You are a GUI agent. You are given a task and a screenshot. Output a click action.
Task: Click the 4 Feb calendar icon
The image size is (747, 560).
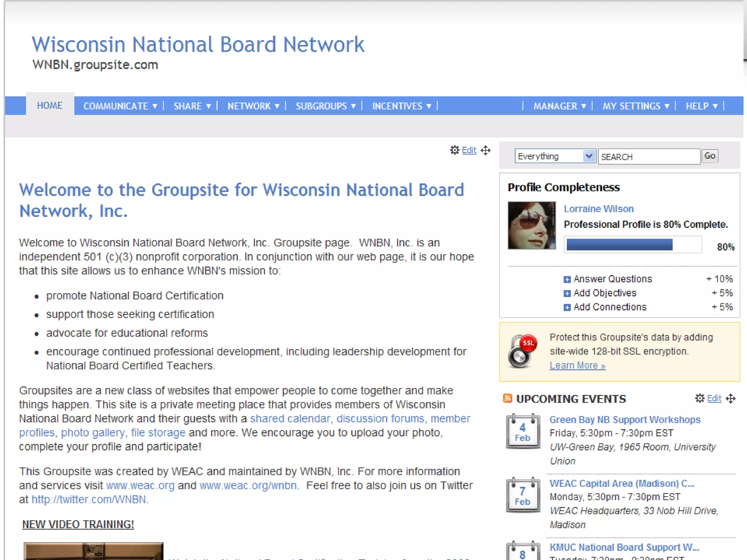523,431
